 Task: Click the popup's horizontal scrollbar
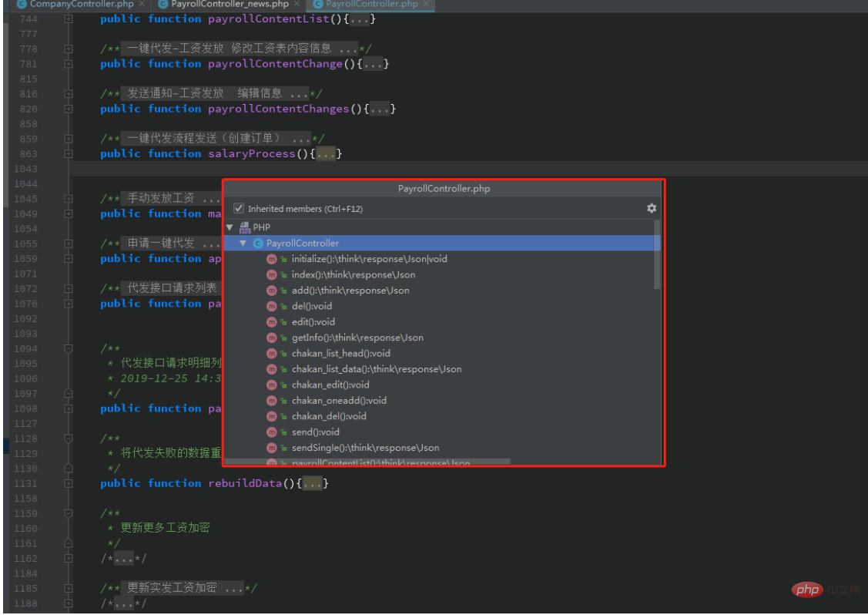point(367,461)
